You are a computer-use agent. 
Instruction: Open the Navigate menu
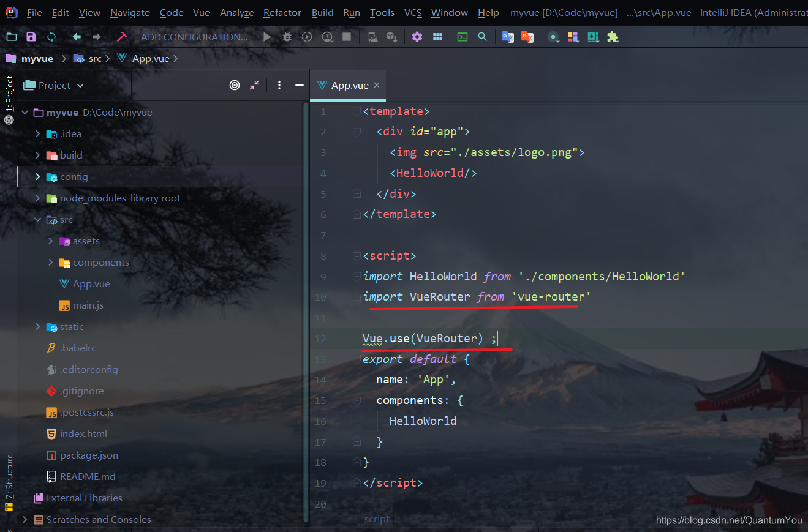click(x=130, y=12)
